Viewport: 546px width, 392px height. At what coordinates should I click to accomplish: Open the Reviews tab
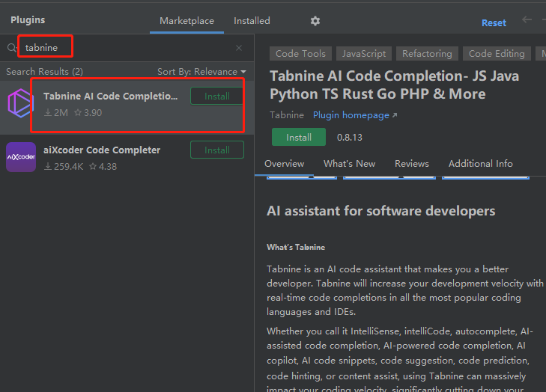pos(412,164)
